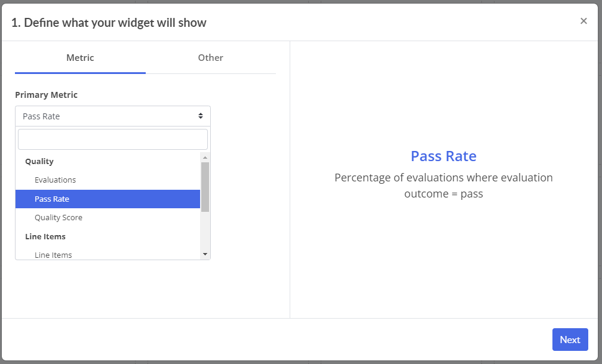This screenshot has height=364, width=602.
Task: Pick the Line Items metric option
Action: point(108,255)
